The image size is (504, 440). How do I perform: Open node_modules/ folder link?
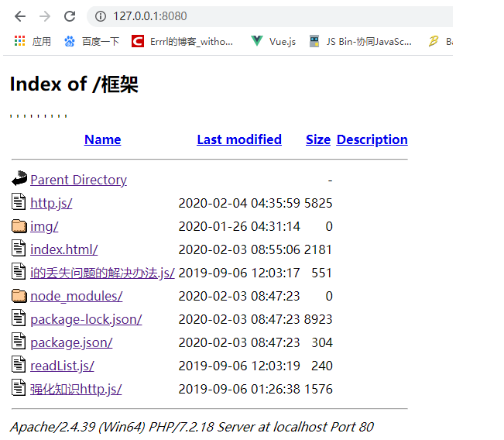[76, 296]
